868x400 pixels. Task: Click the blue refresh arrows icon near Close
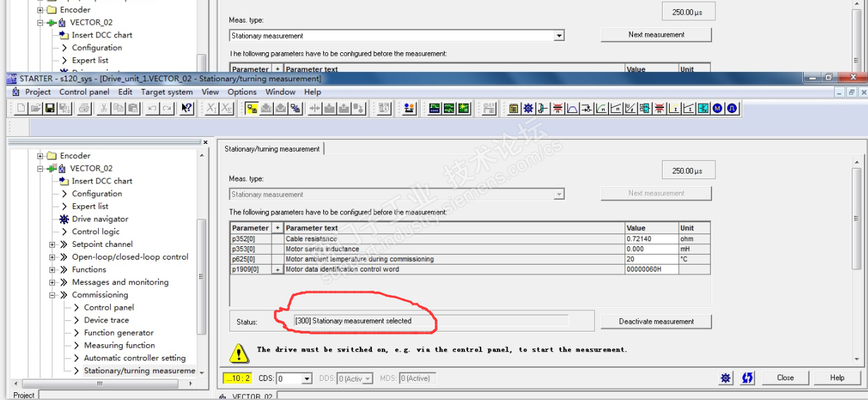pos(747,378)
